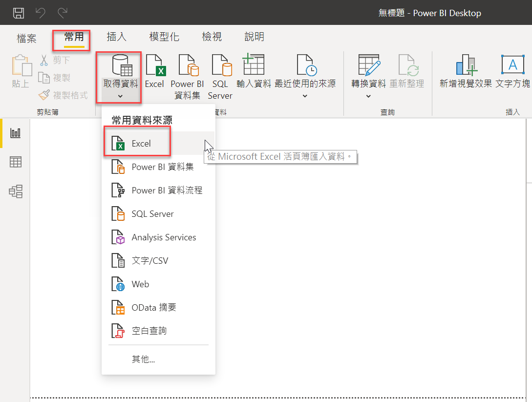Choose 文字/CSV menu entry
The width and height of the screenshot is (532, 402).
(x=158, y=260)
